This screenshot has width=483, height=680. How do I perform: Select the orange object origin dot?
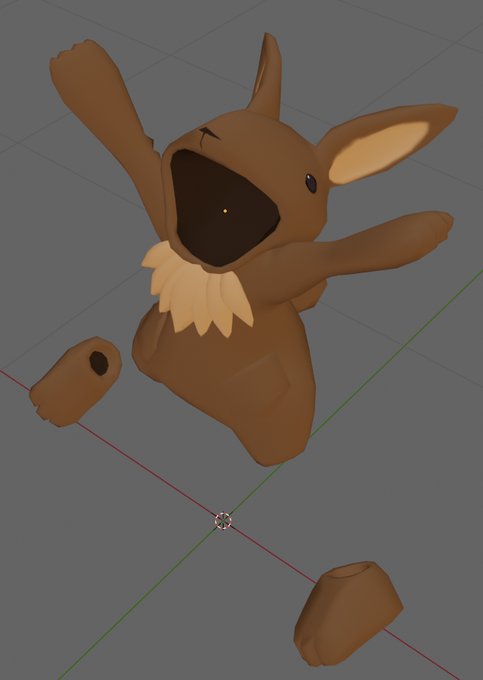pos(225,211)
